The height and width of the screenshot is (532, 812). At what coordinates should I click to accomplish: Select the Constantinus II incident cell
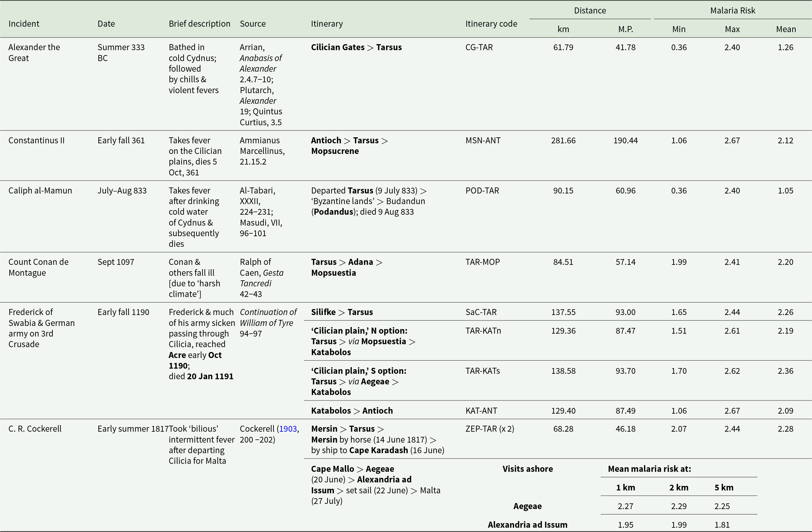click(36, 140)
